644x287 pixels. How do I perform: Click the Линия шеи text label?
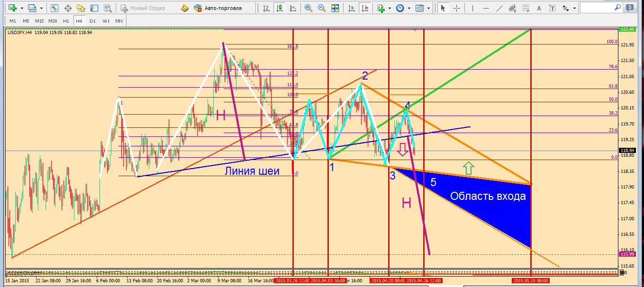pyautogui.click(x=252, y=171)
